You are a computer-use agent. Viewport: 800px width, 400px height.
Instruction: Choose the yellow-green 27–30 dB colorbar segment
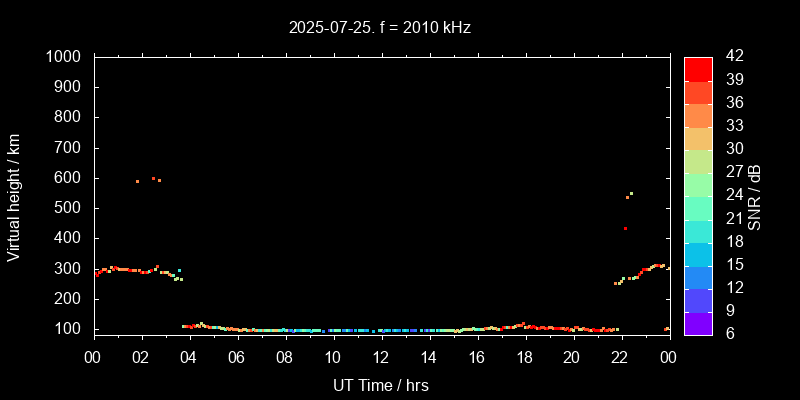click(x=698, y=161)
